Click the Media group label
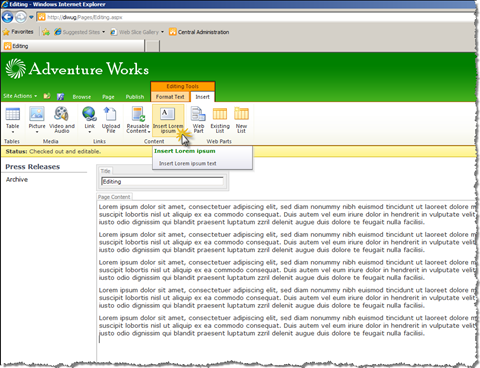The image size is (480, 368). pyautogui.click(x=50, y=141)
